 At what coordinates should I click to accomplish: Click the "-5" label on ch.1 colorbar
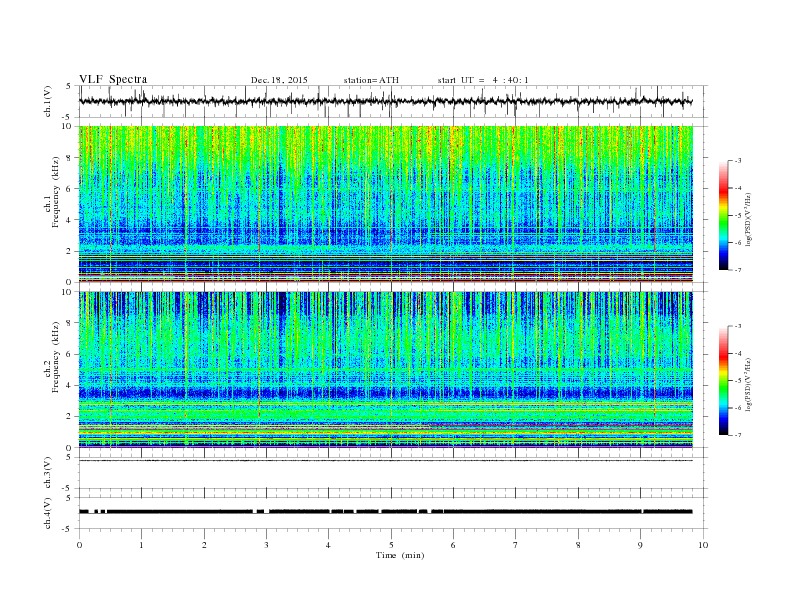coord(737,216)
